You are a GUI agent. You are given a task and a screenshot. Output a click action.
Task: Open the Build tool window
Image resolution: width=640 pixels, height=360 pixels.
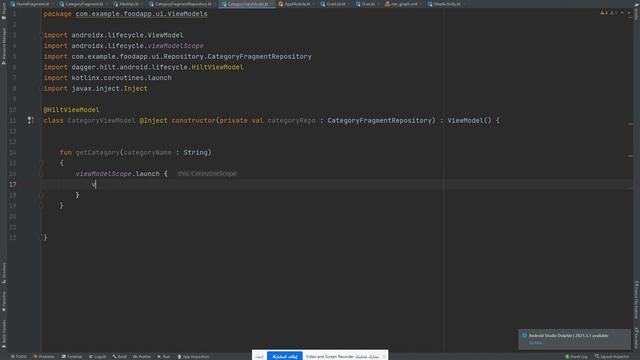[120, 357]
